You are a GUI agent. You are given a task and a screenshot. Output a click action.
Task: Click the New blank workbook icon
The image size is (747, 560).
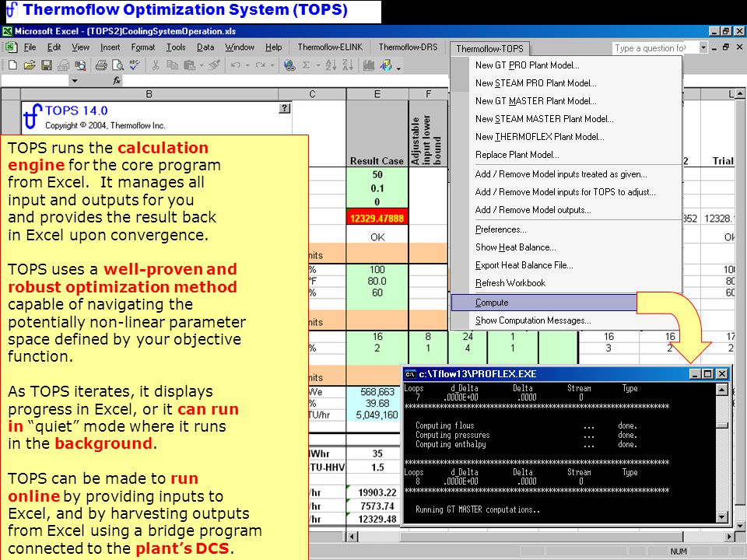point(13,65)
